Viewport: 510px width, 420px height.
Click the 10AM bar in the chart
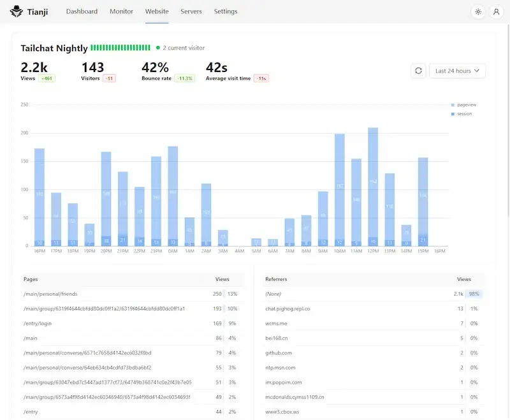[x=340, y=190]
